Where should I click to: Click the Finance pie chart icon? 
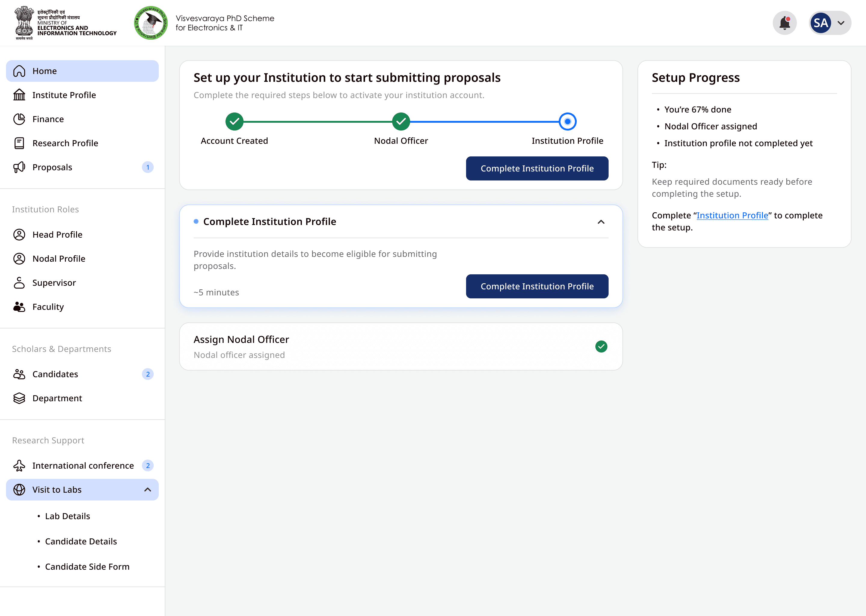tap(19, 119)
